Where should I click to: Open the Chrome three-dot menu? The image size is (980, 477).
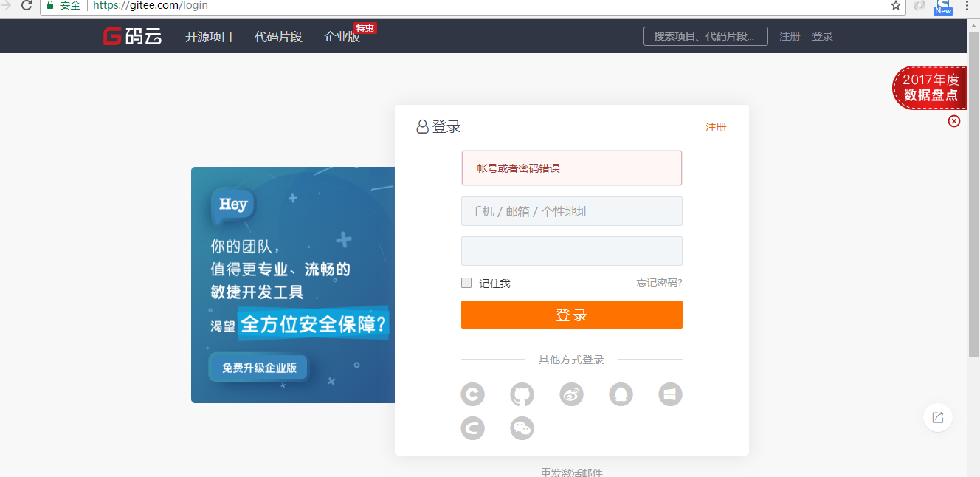[x=967, y=5]
